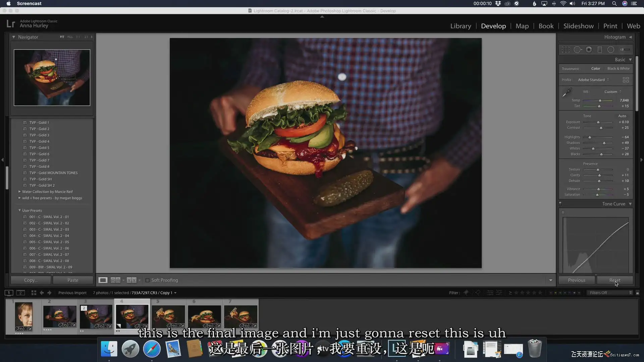
Task: Go forward to next photo arrow
Action: pyautogui.click(x=50, y=293)
